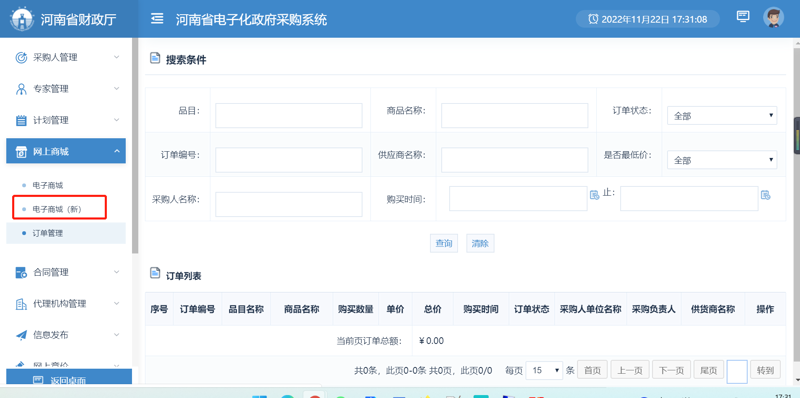Open the user avatar in the top right
The height and width of the screenshot is (398, 800).
click(773, 18)
